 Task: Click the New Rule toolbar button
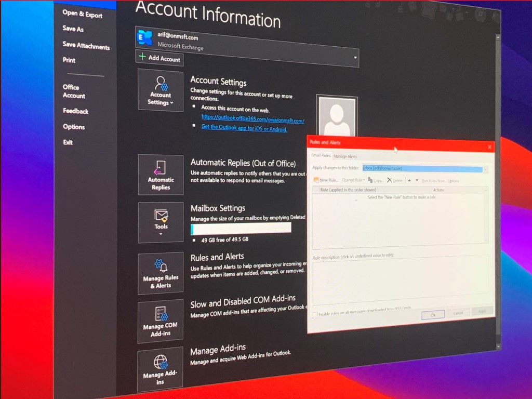(x=326, y=180)
